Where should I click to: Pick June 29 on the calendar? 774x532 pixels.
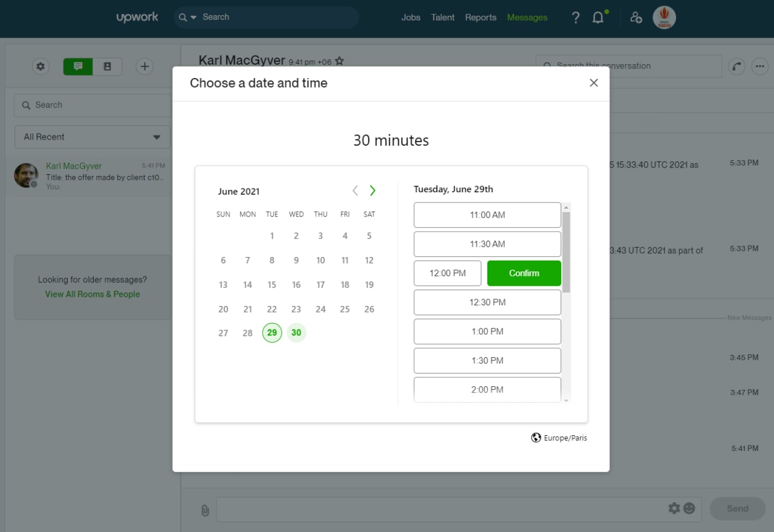tap(272, 332)
